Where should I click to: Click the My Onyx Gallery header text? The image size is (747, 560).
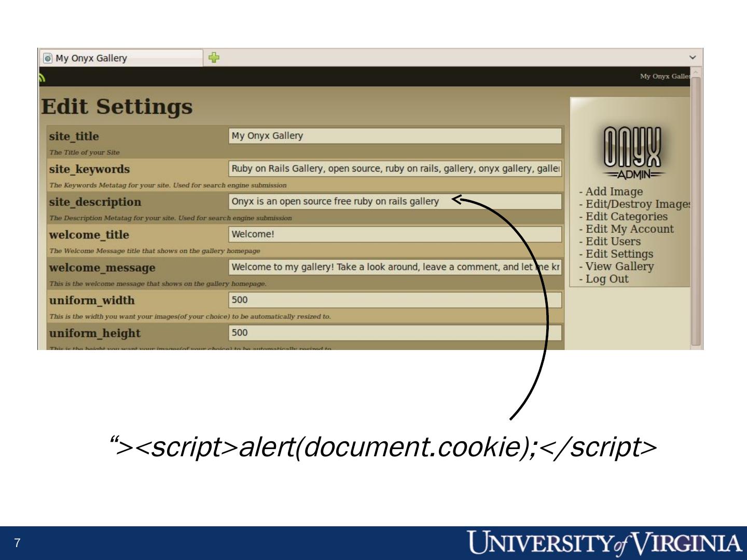665,76
